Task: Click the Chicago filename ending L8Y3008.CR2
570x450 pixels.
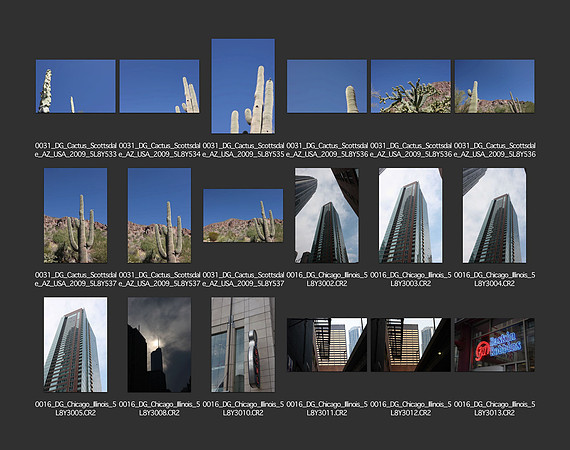Action: click(x=159, y=409)
